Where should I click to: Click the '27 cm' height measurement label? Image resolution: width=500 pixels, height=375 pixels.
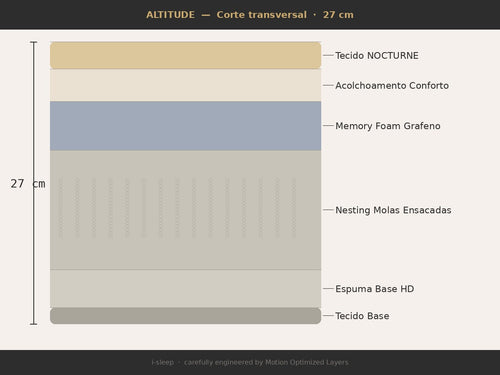[28, 184]
